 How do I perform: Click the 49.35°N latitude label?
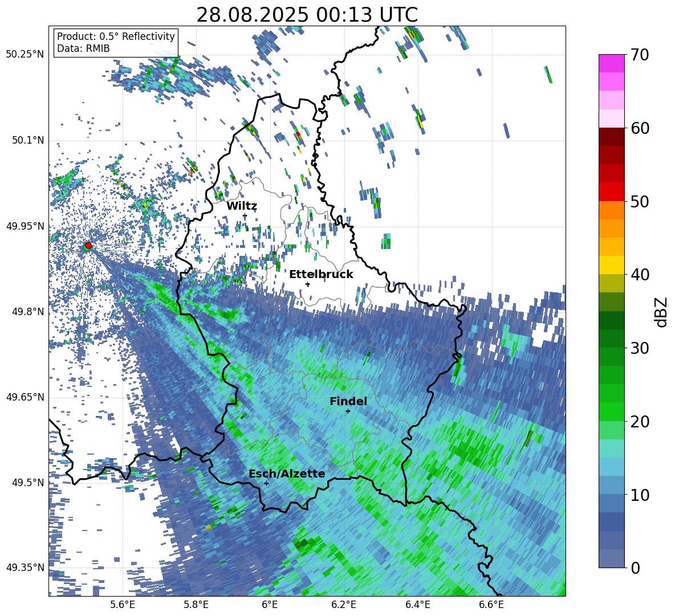[x=25, y=568]
